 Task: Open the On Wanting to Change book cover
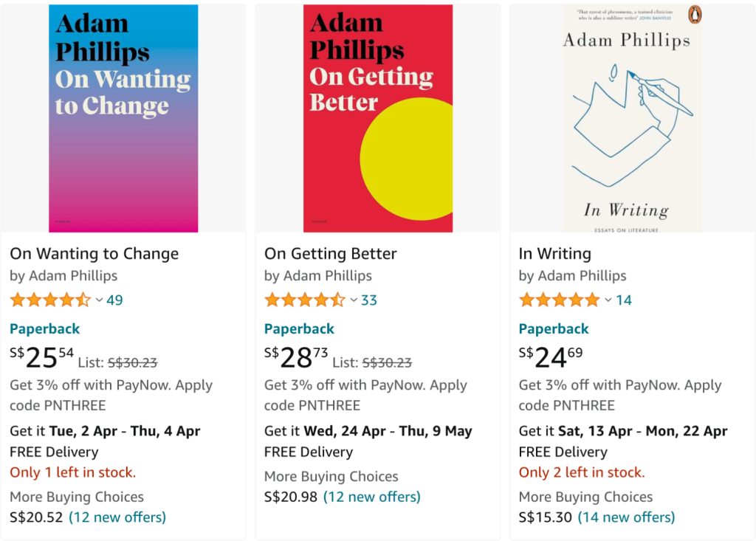point(123,118)
